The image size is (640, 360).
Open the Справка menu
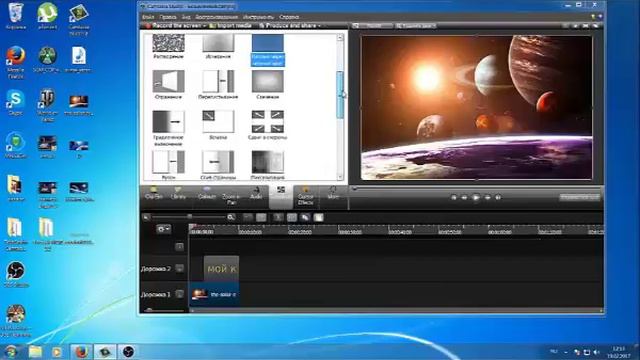(x=289, y=17)
